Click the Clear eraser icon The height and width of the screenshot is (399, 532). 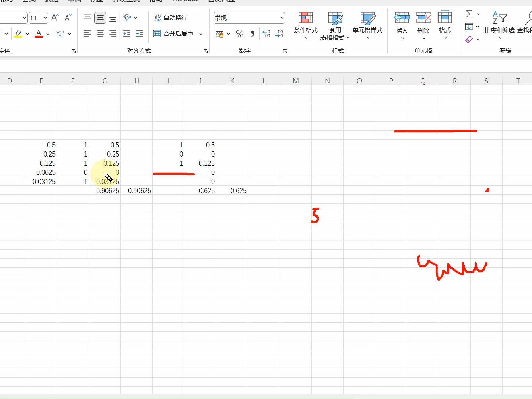[469, 39]
